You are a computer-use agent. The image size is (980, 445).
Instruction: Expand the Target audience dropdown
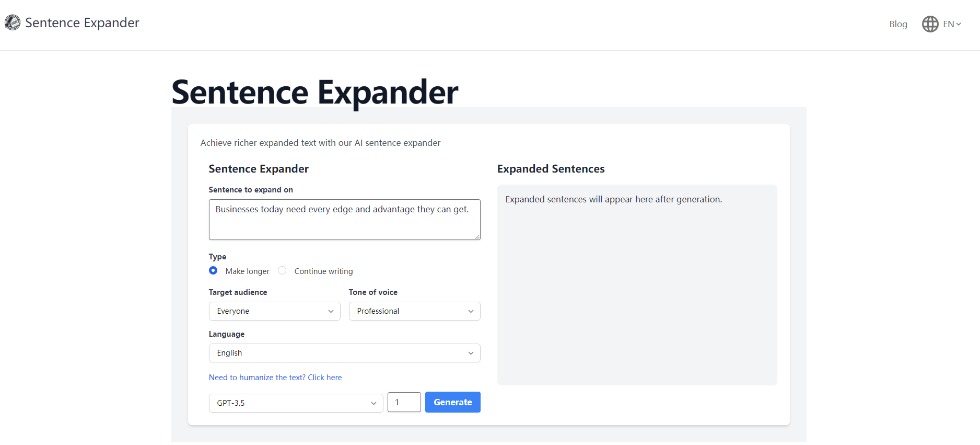click(274, 311)
